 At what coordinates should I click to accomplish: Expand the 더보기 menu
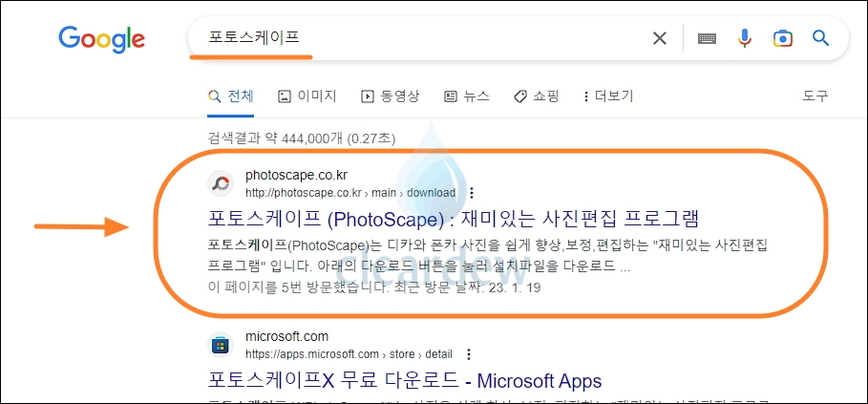pyautogui.click(x=608, y=96)
